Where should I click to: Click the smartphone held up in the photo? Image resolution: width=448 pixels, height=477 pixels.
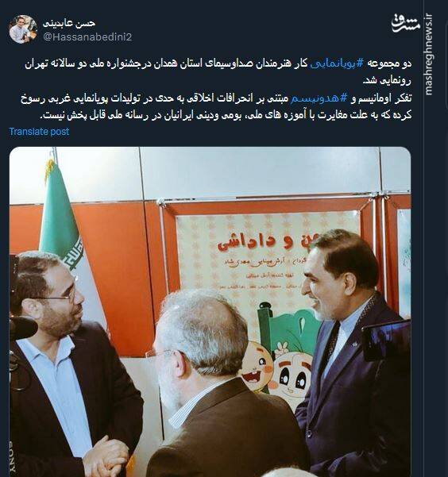click(386, 340)
